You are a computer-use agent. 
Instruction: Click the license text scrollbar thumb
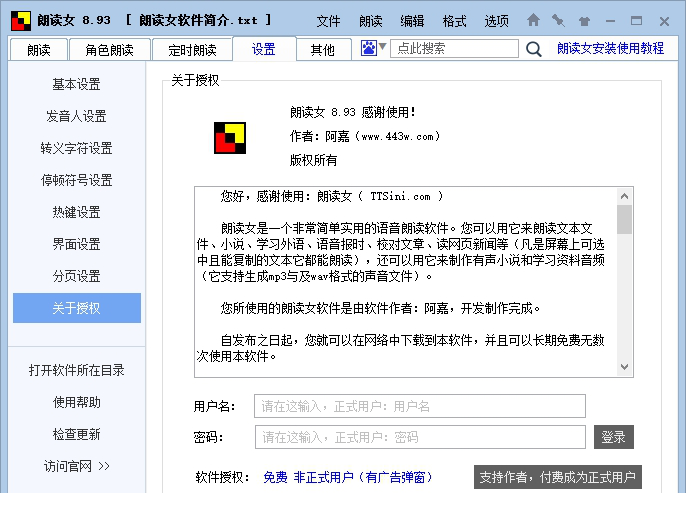point(624,219)
